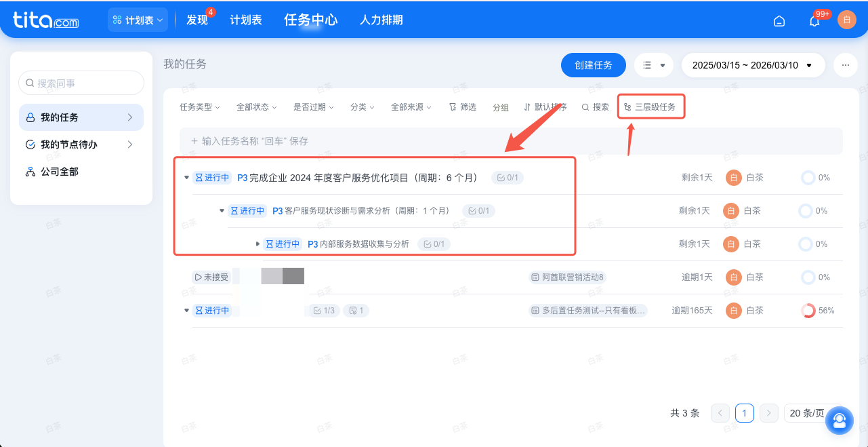This screenshot has height=447, width=868.
Task: Switch to the 人力排期 tab
Action: pyautogui.click(x=382, y=20)
